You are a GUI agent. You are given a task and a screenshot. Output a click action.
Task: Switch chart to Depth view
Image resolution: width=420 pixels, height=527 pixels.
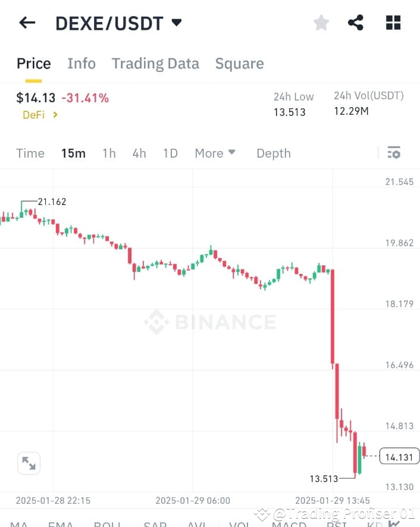[x=274, y=153]
